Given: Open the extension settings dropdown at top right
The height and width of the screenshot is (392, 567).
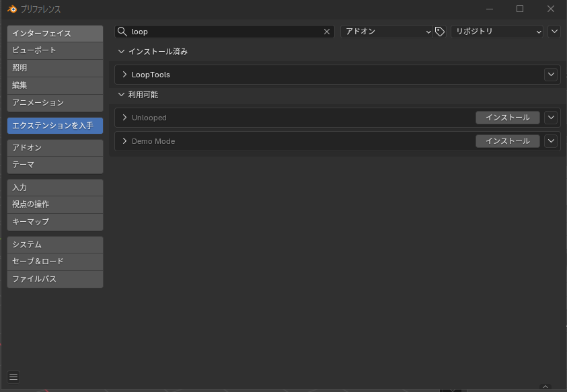Looking at the screenshot, I should (554, 32).
